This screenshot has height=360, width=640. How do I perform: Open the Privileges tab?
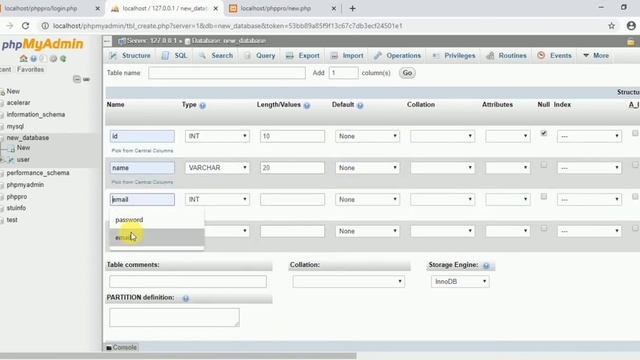click(x=453, y=56)
